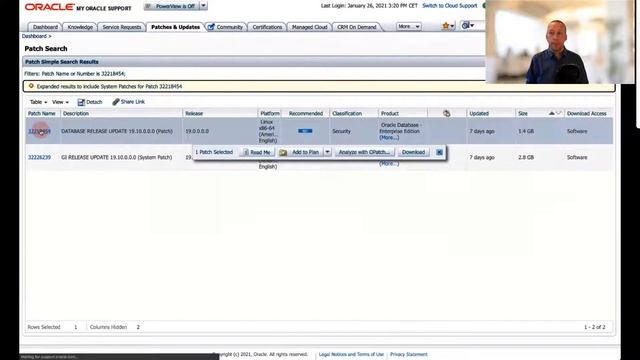Click More link in GI Release Update row
This screenshot has width=640, height=360.
(389, 164)
